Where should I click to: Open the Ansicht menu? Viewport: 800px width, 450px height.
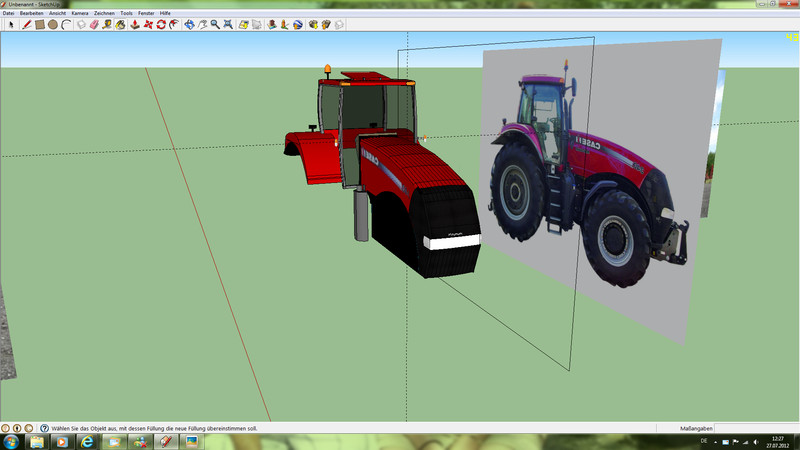tap(57, 13)
